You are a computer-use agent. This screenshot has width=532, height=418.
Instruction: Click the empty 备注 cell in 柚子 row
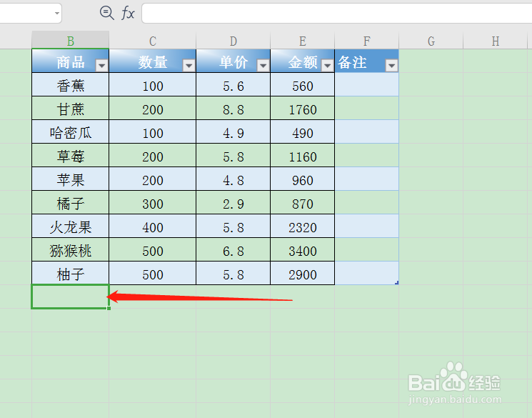[366, 273]
